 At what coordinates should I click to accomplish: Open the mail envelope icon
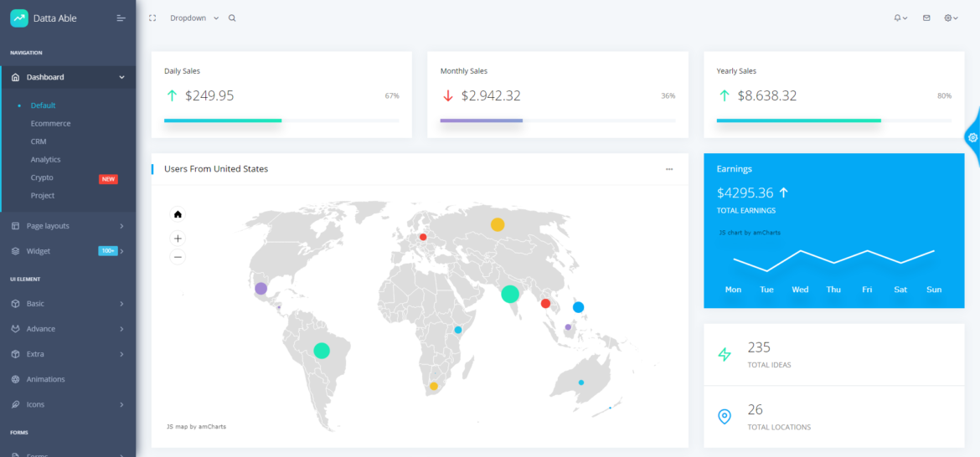(926, 18)
